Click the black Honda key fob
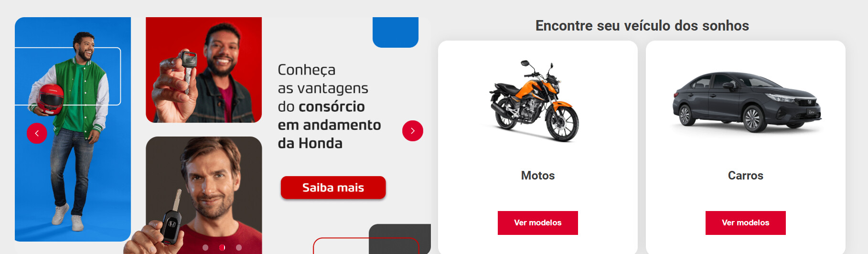Image resolution: width=868 pixels, height=254 pixels. point(171,225)
